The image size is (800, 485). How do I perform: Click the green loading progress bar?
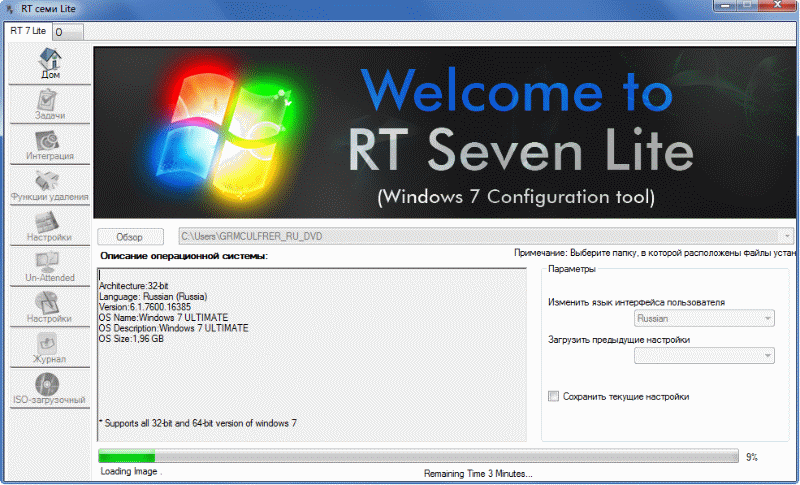418,456
